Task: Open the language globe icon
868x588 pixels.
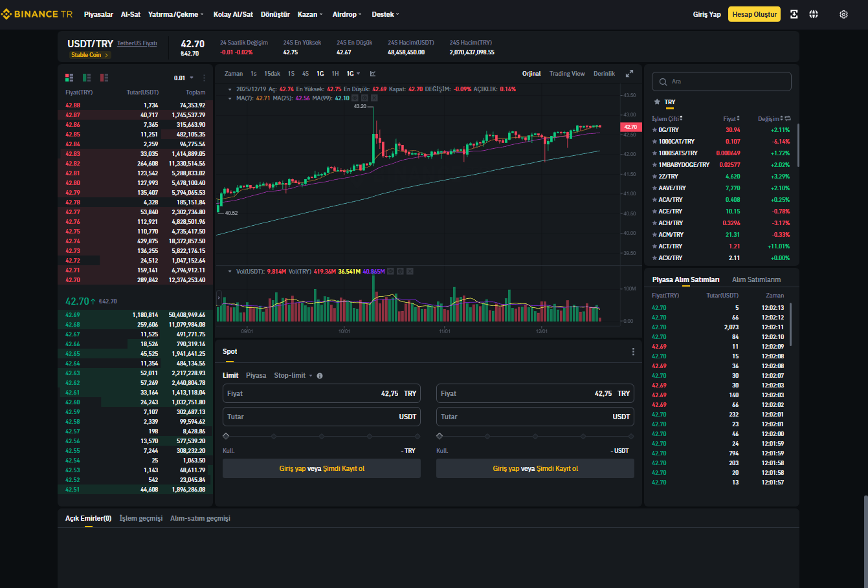Action: pyautogui.click(x=814, y=14)
